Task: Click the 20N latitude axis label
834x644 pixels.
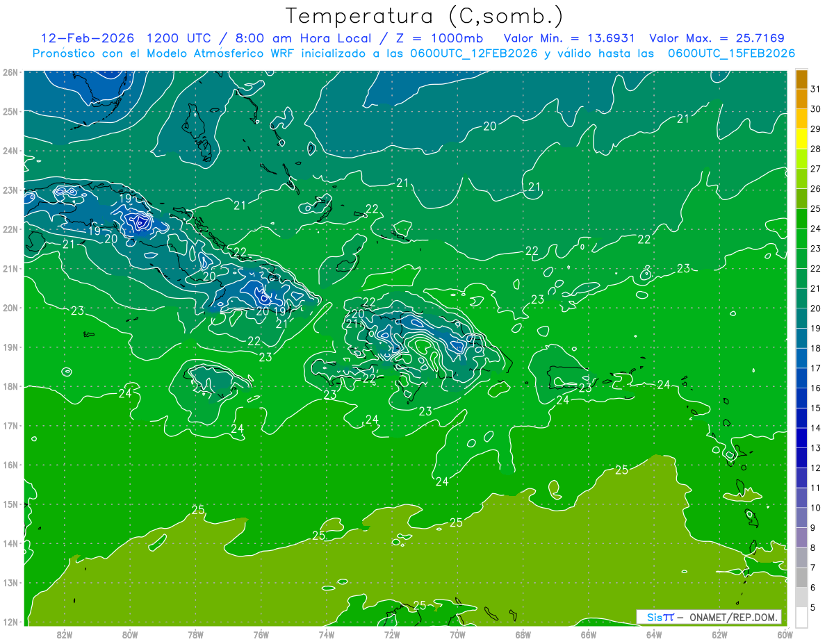Action: point(10,308)
